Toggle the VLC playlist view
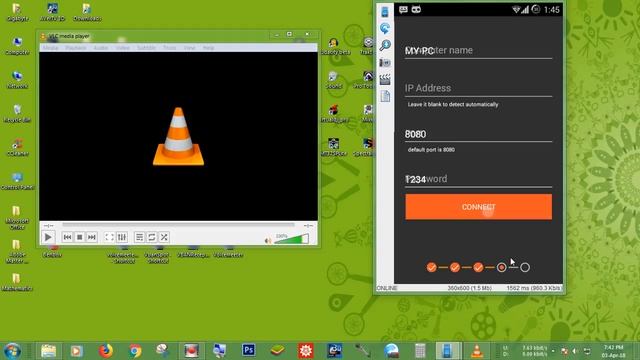This screenshot has height=360, width=640. coord(139,237)
